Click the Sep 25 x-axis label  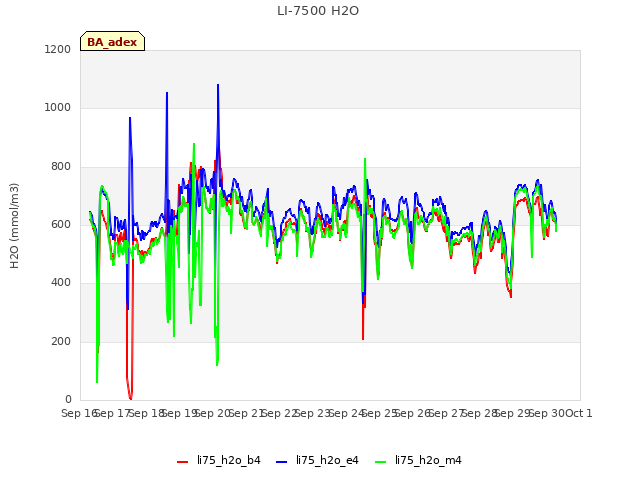pyautogui.click(x=380, y=413)
